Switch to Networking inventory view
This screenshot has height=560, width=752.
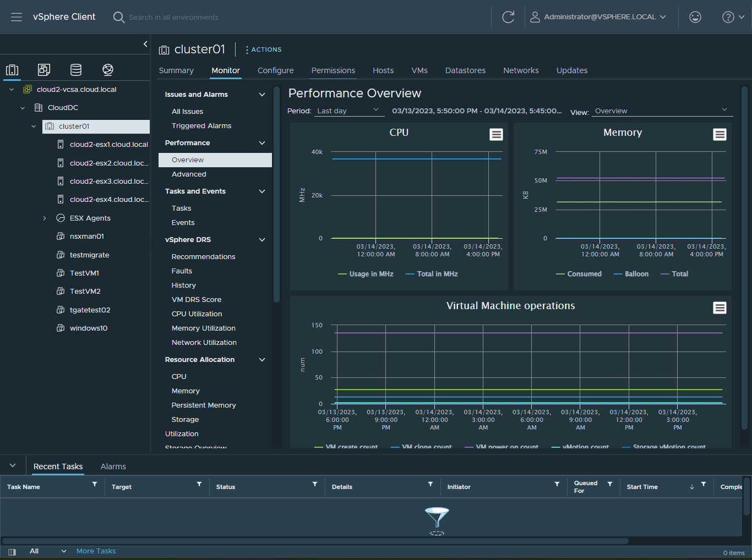click(x=108, y=70)
